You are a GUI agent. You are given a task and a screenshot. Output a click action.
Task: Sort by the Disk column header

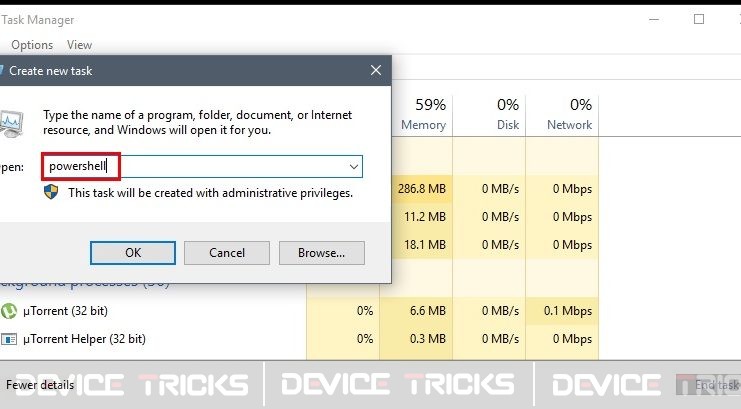coord(489,114)
